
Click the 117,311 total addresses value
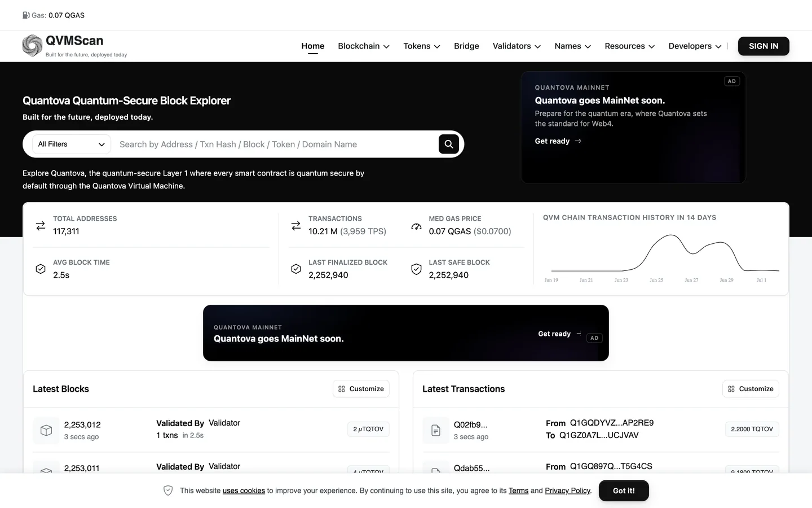click(x=66, y=231)
